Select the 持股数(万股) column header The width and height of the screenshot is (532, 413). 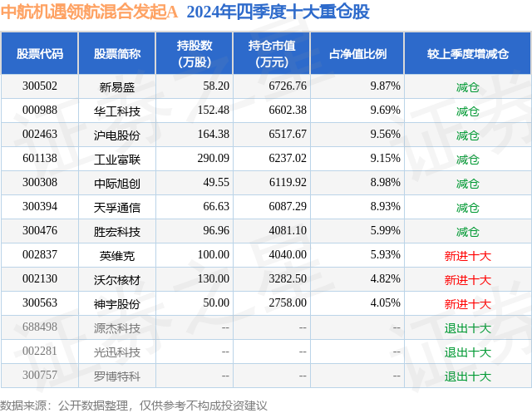tap(195, 53)
